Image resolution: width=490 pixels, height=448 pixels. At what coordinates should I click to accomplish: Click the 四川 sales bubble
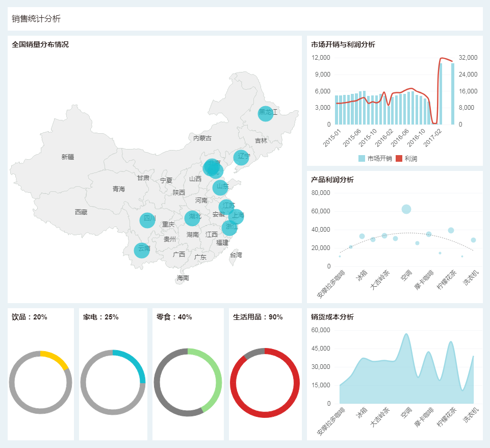point(147,220)
